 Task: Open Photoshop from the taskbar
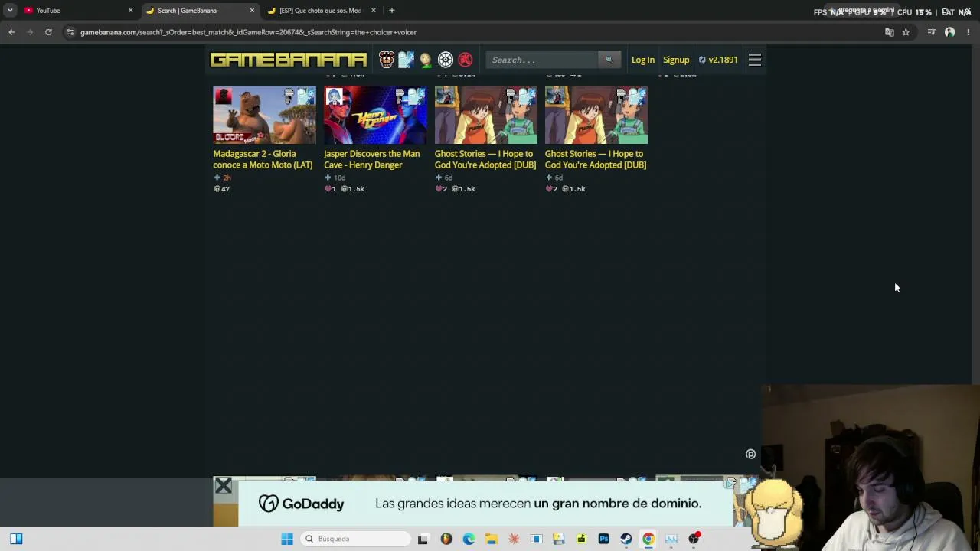(604, 539)
